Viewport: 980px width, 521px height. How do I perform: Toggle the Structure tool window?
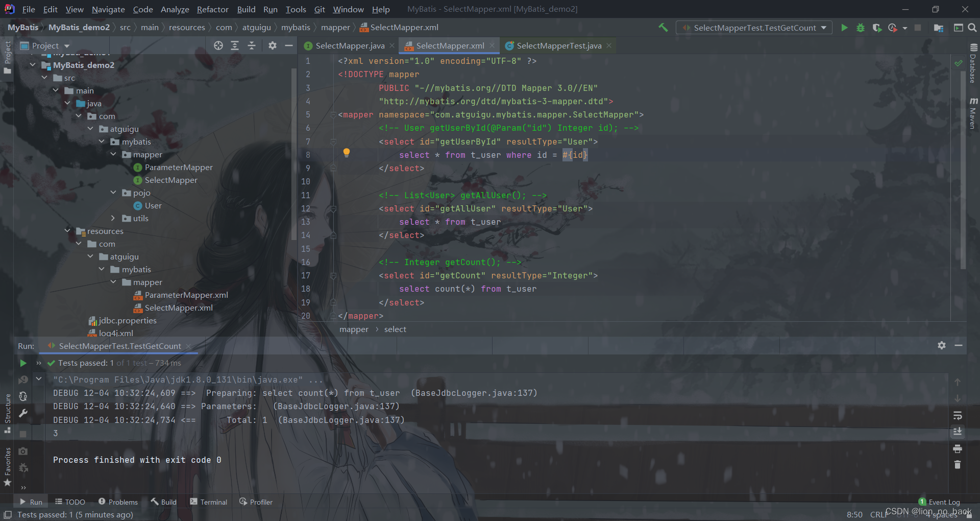[x=7, y=413]
